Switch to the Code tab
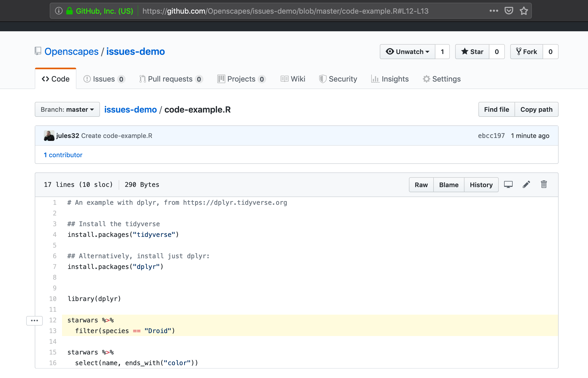This screenshot has height=378, width=588. (x=56, y=79)
